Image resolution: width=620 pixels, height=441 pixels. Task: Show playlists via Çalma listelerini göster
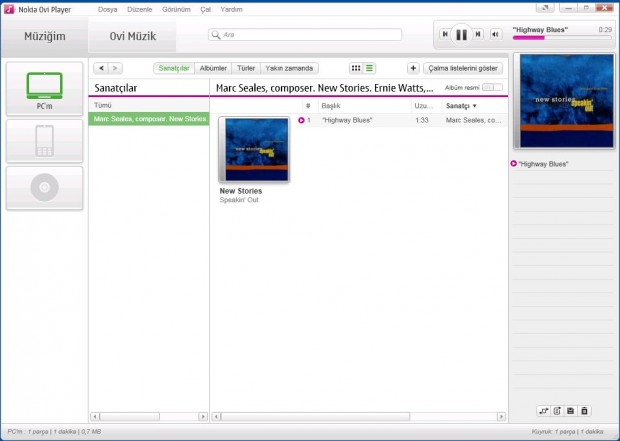(463, 68)
